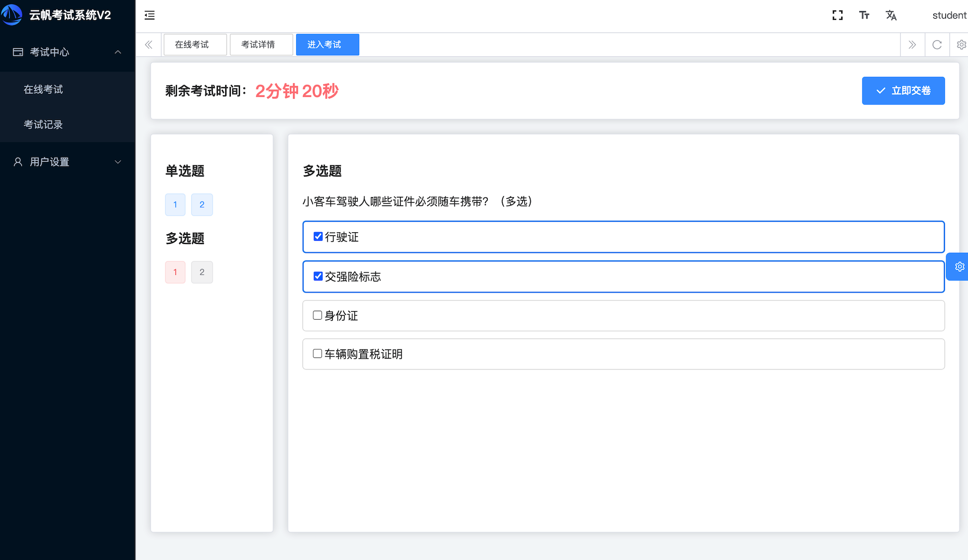Expand the 用户设置 menu section

(x=118, y=162)
